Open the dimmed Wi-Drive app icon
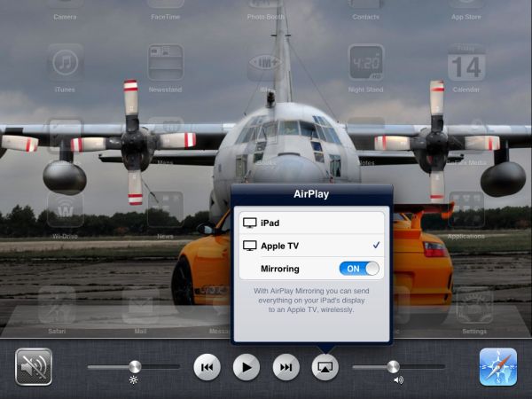This screenshot has width=532, height=399. pos(65,209)
